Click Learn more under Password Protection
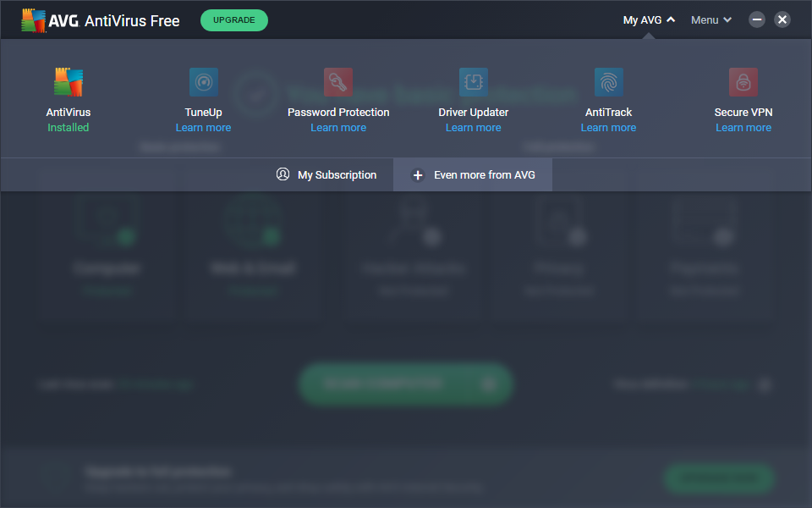The width and height of the screenshot is (812, 508). 338,128
